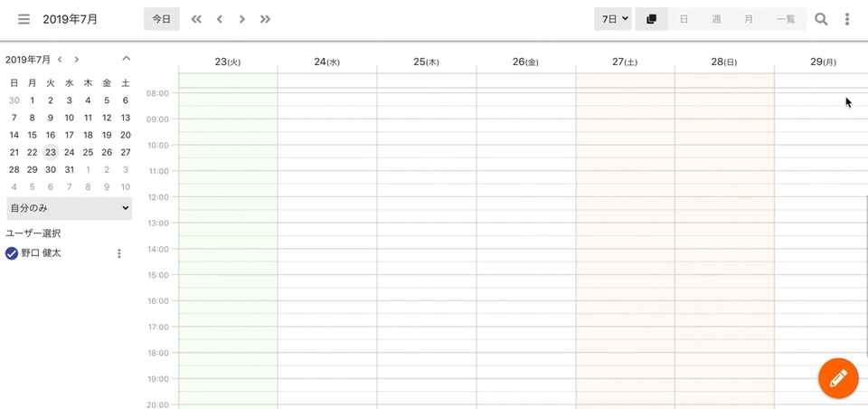Switch to the 月 view tab
This screenshot has height=409, width=868.
click(x=749, y=19)
